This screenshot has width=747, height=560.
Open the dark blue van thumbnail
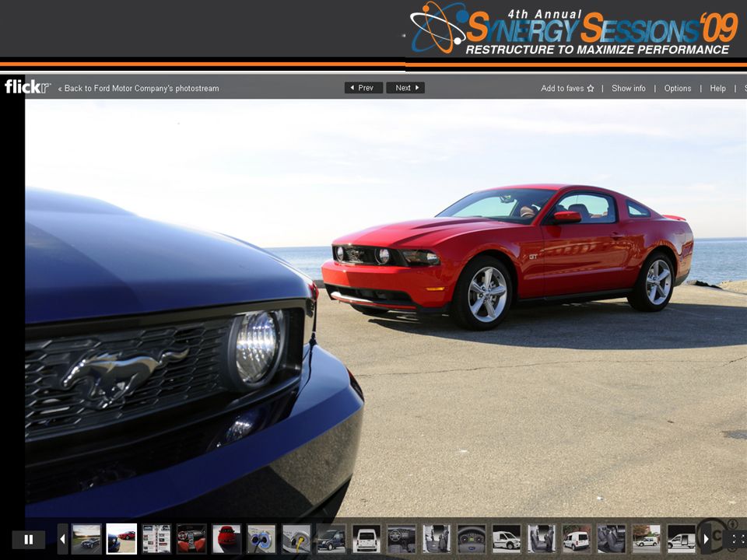coord(331,538)
